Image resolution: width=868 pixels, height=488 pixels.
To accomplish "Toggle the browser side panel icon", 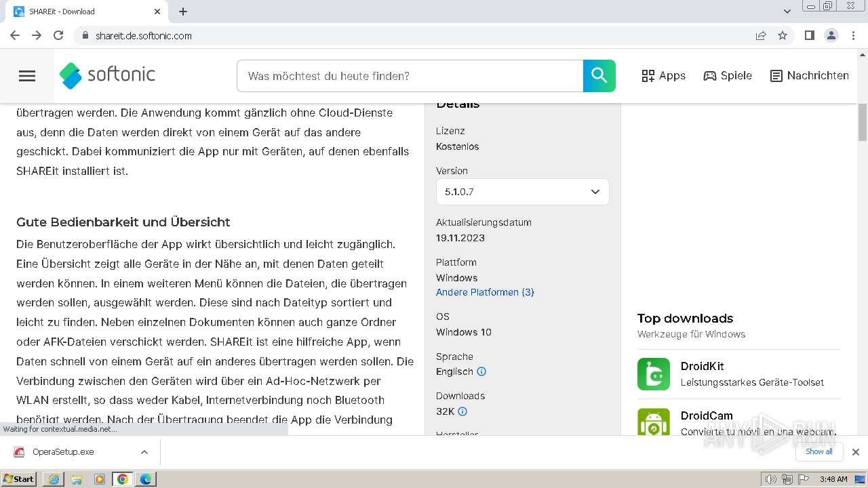I will [x=809, y=35].
